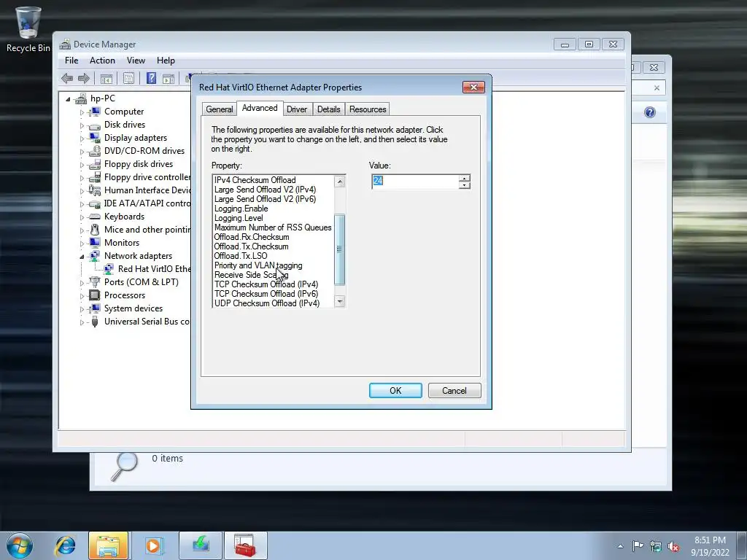
Task: Collapse the Network adapters node
Action: pyautogui.click(x=82, y=257)
